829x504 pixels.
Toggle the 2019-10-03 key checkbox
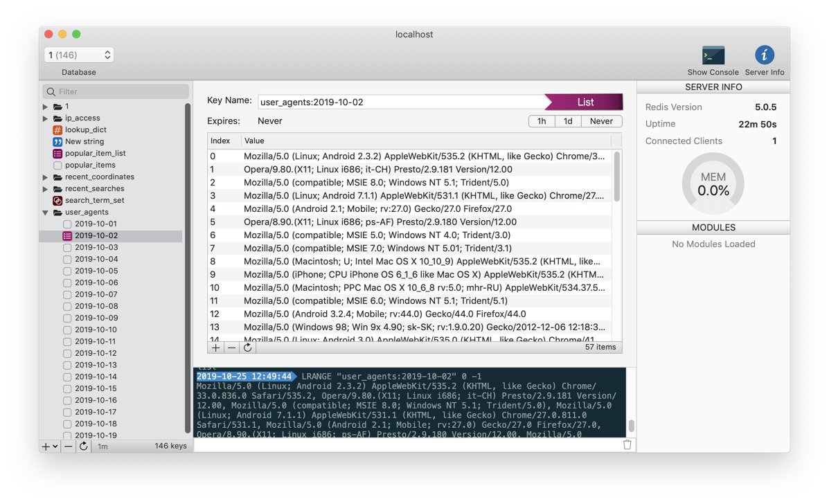tap(67, 248)
